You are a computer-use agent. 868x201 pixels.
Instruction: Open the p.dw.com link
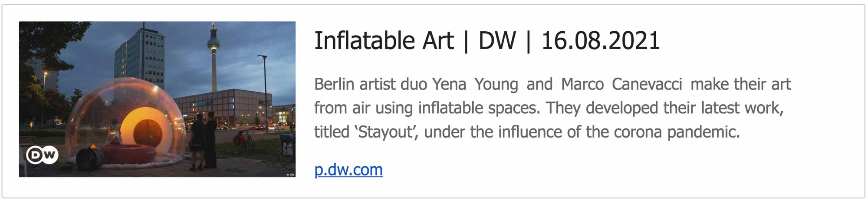point(348,170)
